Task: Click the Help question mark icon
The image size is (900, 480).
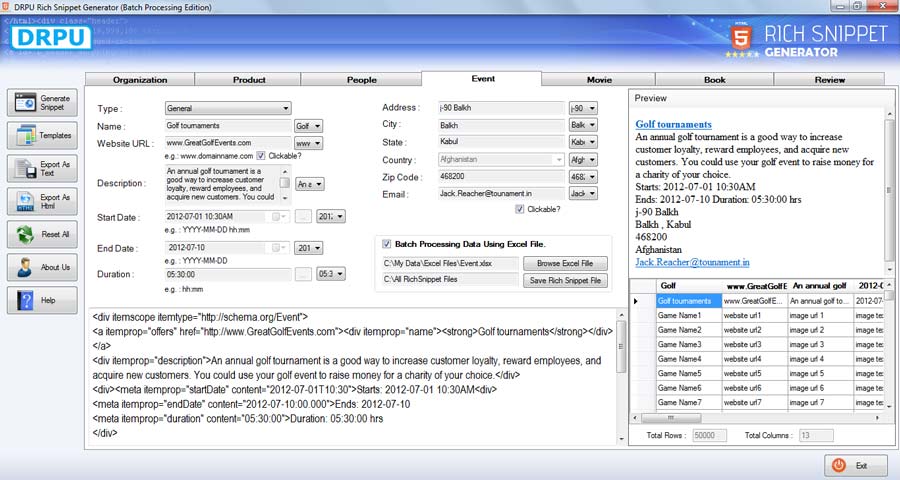Action: 26,300
